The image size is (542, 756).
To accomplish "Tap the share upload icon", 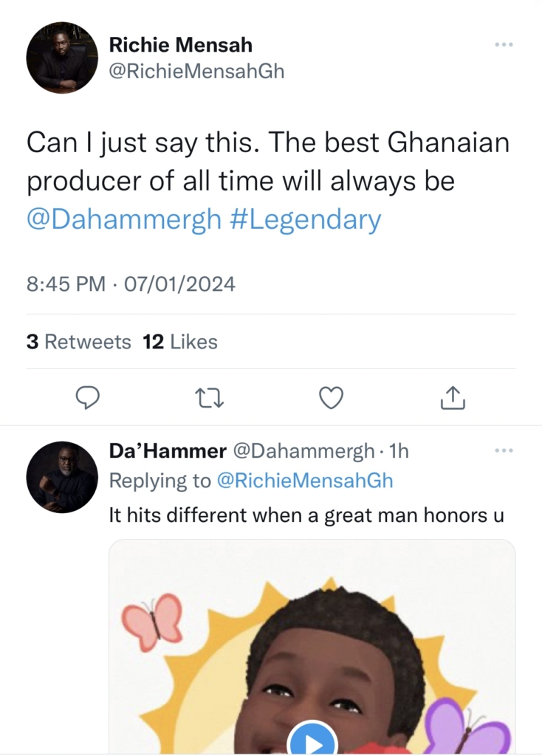I will 453,398.
